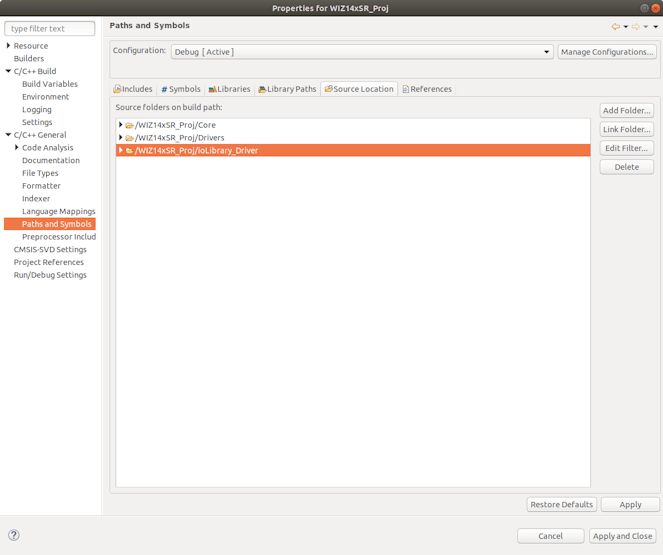Viewport: 663px width, 555px height.
Task: Select /WIZ14xSR_Proj/ioLibrary_Driver row
Action: tap(353, 150)
